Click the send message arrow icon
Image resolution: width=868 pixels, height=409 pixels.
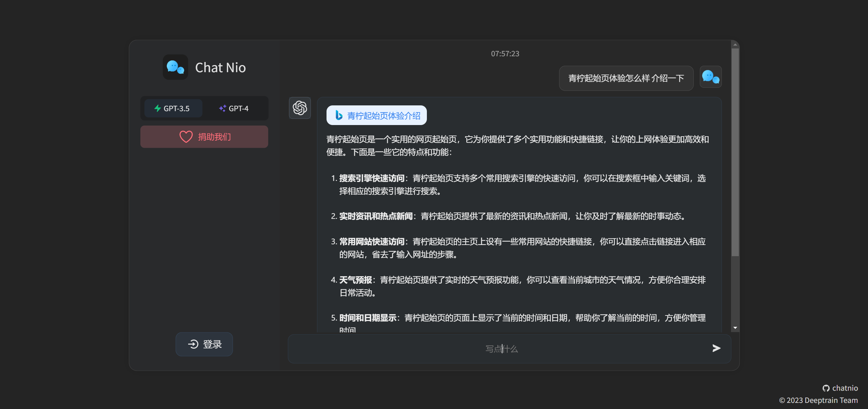(x=716, y=348)
